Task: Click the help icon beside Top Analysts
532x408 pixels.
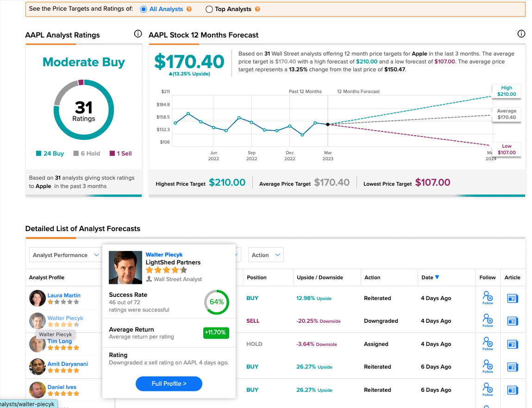Action: point(257,9)
